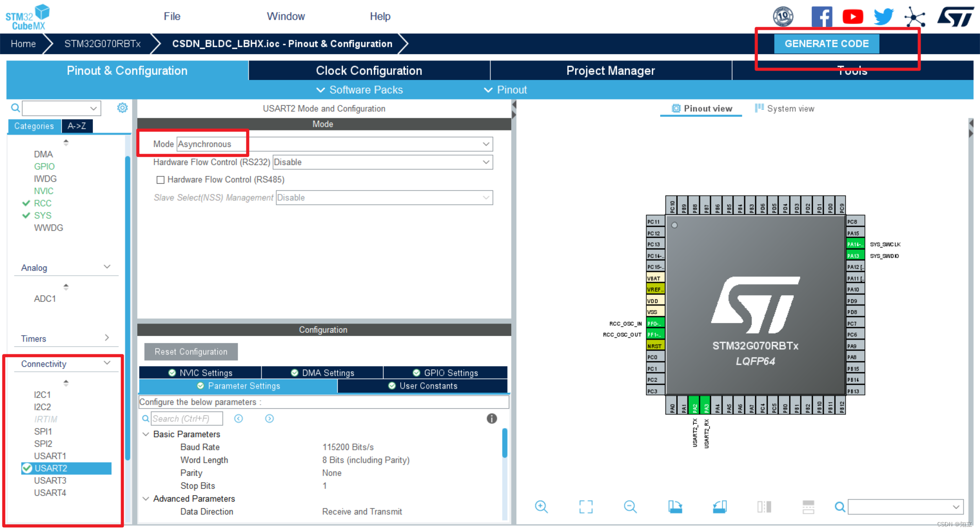Select ADC1 in Analog list
Image resolution: width=980 pixels, height=532 pixels.
pos(45,299)
